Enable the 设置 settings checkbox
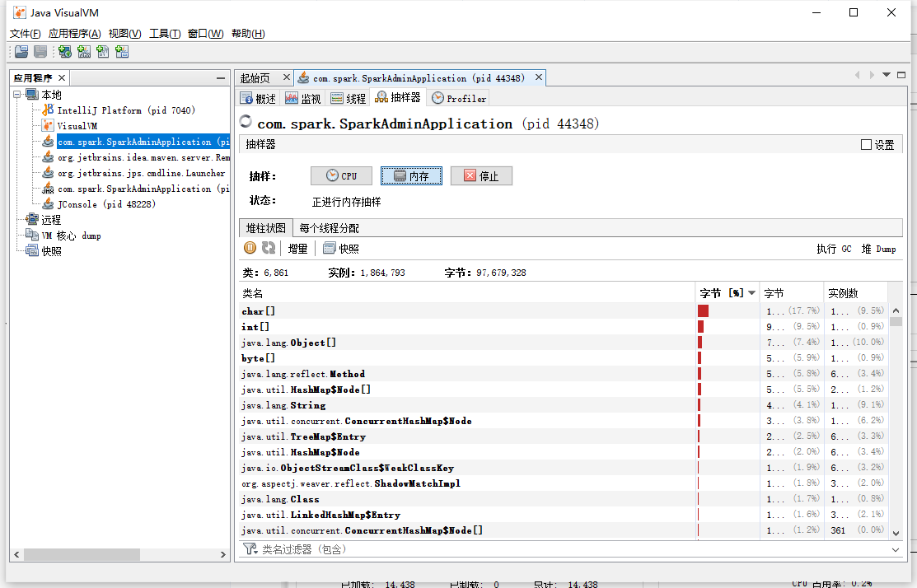Screen dimensions: 917x588 click(x=866, y=144)
